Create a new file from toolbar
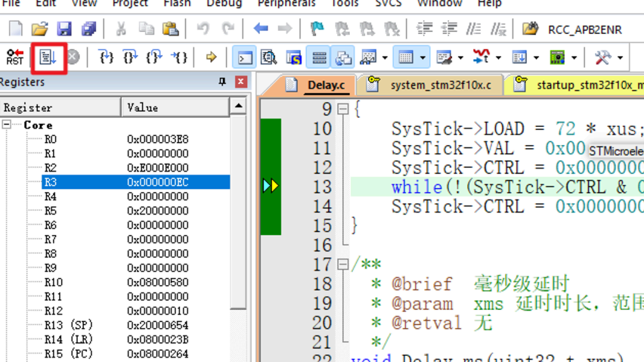Screen dimensions: 644x362 (x=16, y=29)
